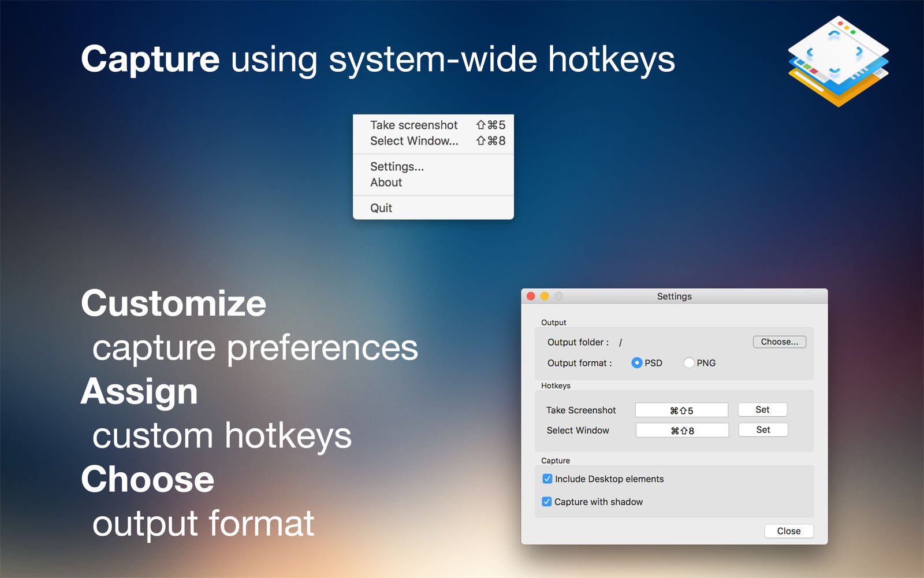Click the Select Window hotkey field

pos(682,431)
